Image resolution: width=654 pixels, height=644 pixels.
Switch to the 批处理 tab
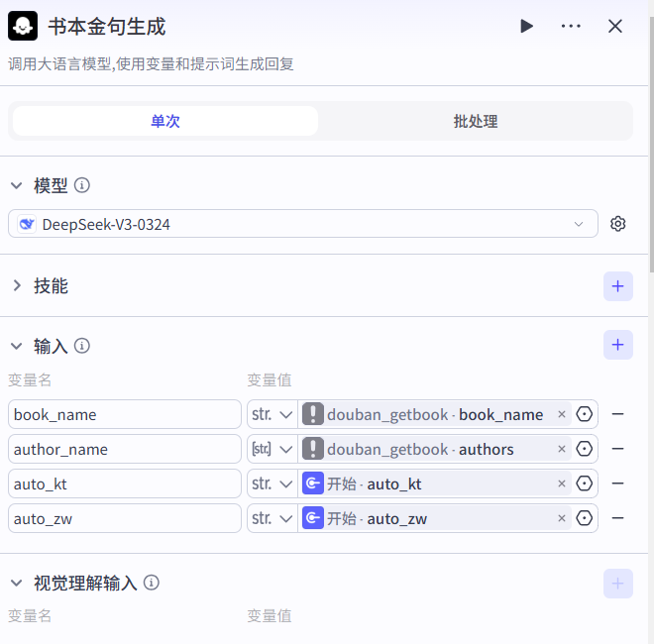(x=476, y=121)
